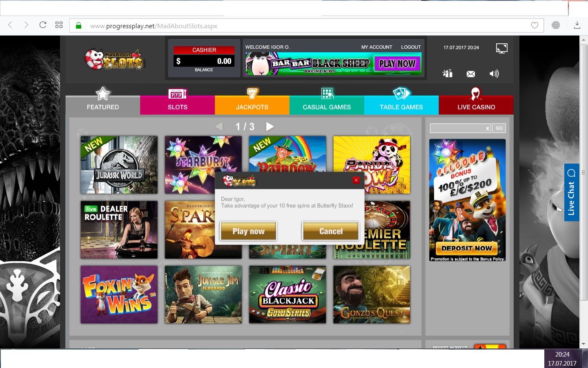Open the Foxin' Wins game
Viewport: 588px width, 368px height.
(119, 294)
